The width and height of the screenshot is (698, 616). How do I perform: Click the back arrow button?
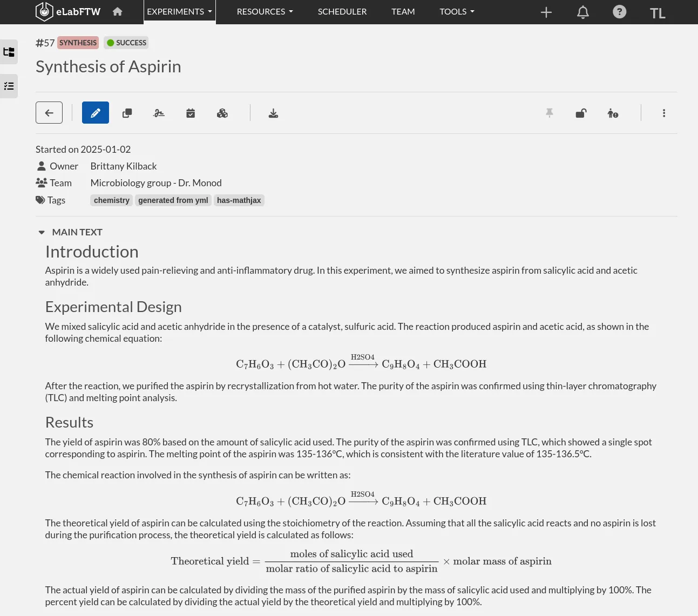pos(49,113)
